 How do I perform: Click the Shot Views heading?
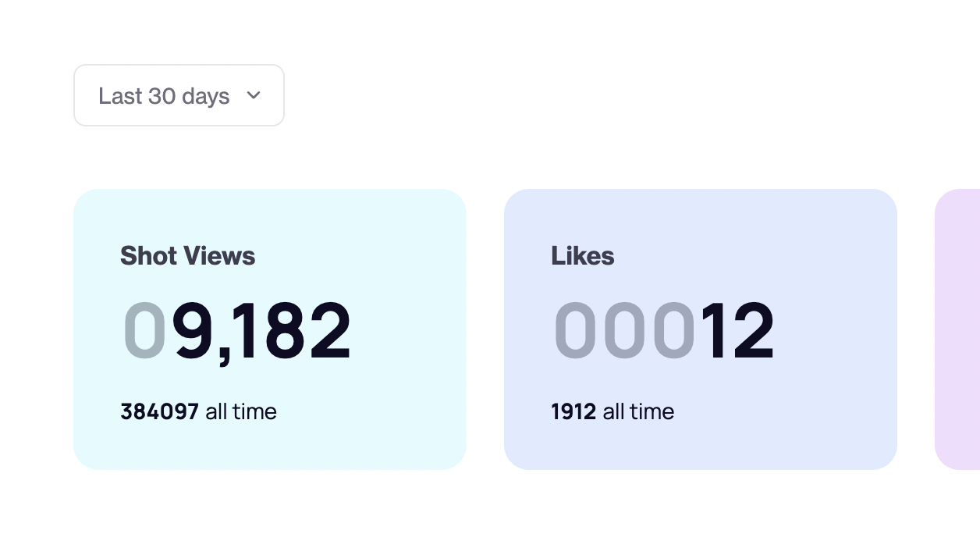(188, 256)
